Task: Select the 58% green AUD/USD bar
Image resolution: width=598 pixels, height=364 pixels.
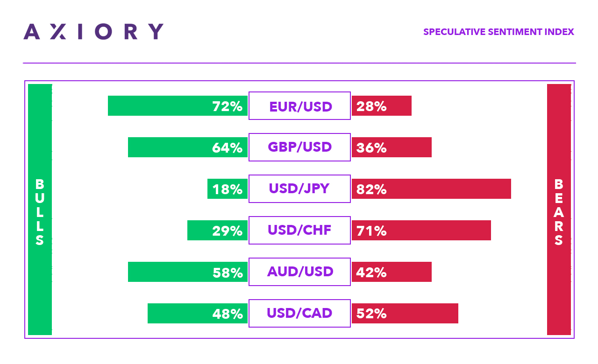Action: (x=187, y=272)
